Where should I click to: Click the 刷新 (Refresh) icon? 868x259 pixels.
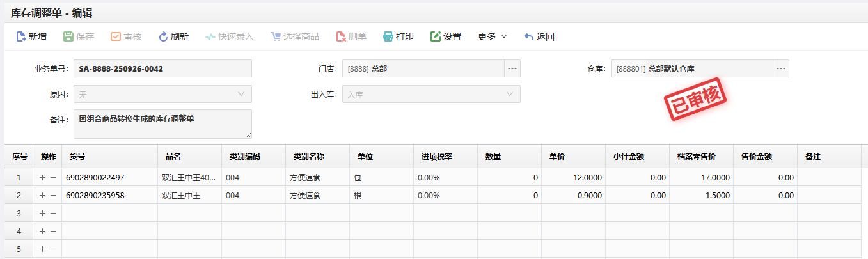tap(163, 36)
